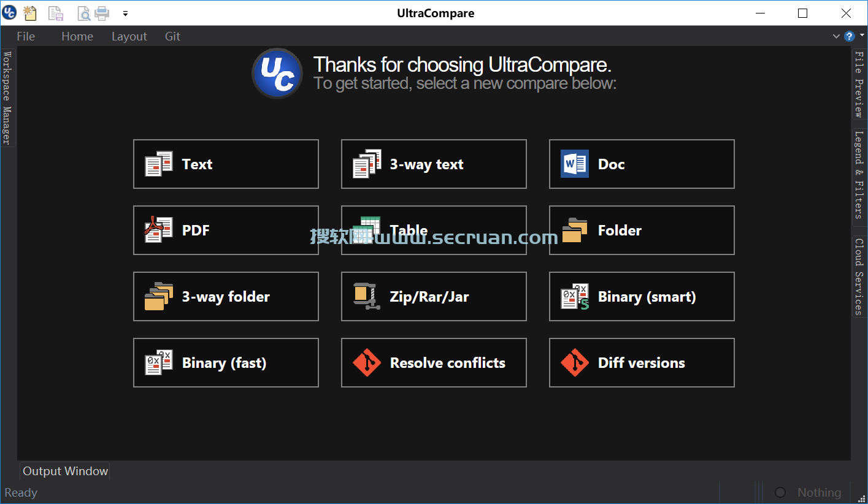Show the File Preview side panel
The image size is (868, 504).
[x=859, y=84]
